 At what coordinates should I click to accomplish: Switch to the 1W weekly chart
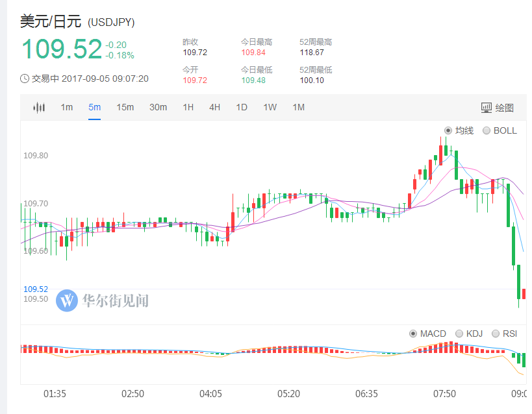pos(270,108)
